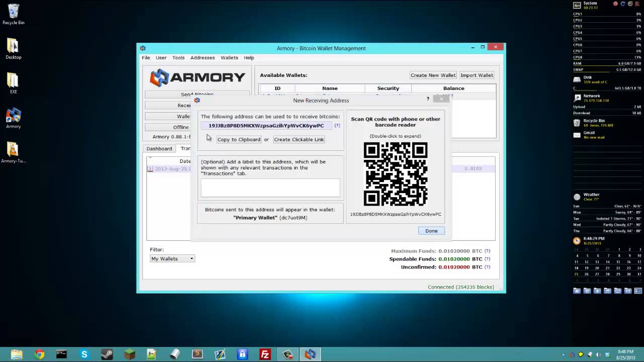Open the Armory-Tu... zip file icon
Image resolution: width=644 pixels, height=362 pixels.
tap(14, 152)
